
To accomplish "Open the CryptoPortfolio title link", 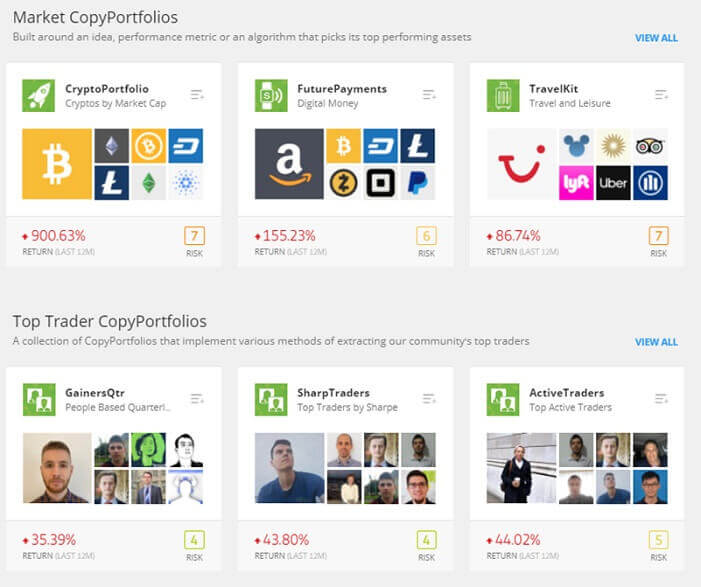I will (107, 89).
